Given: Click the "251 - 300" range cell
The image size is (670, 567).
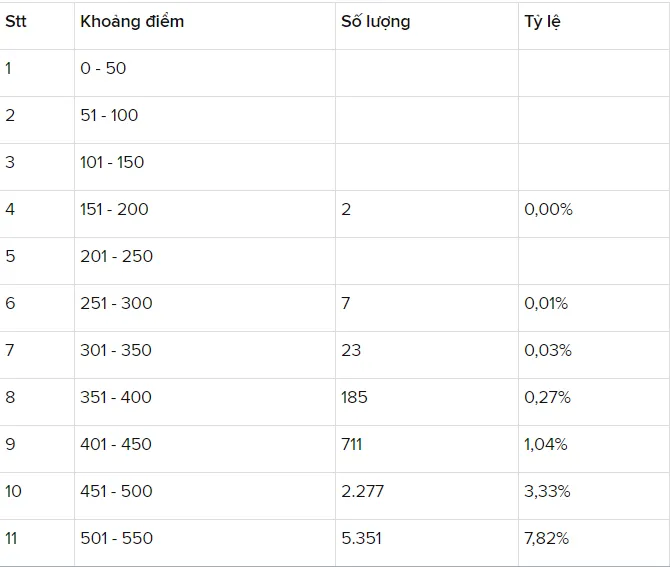Looking at the screenshot, I should coord(116,303).
